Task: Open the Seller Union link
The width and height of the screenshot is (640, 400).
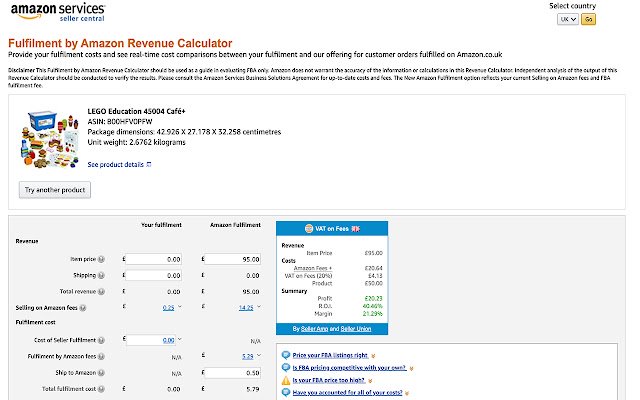Action: coord(356,329)
